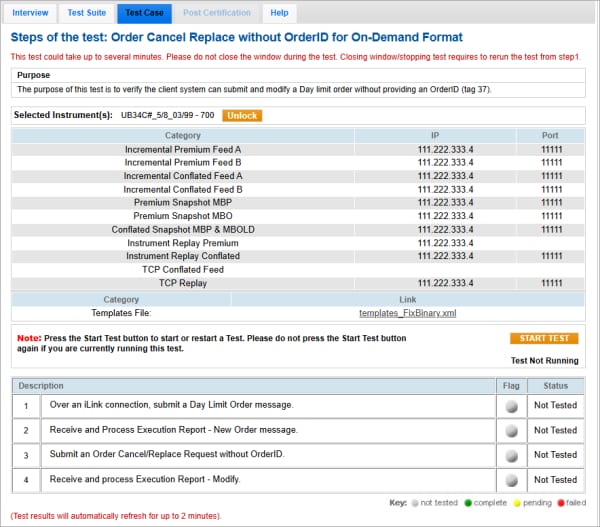The image size is (600, 527).
Task: Switch to the Test Suite tab
Action: (x=85, y=13)
